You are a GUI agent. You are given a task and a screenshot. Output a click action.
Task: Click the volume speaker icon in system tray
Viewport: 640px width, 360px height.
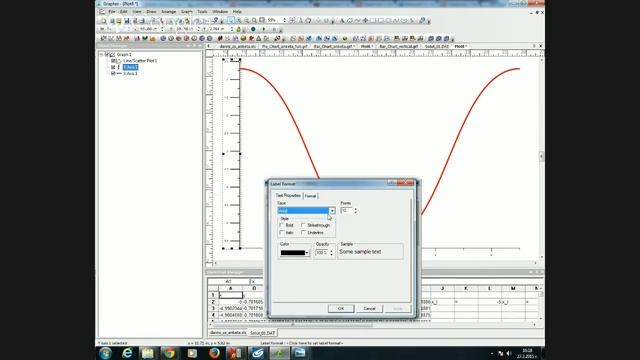[509, 353]
